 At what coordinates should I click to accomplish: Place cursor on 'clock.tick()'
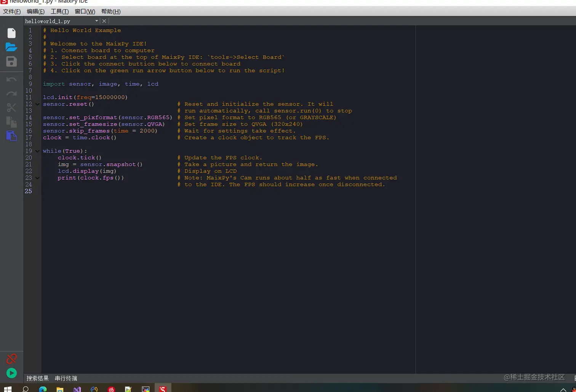pos(80,158)
